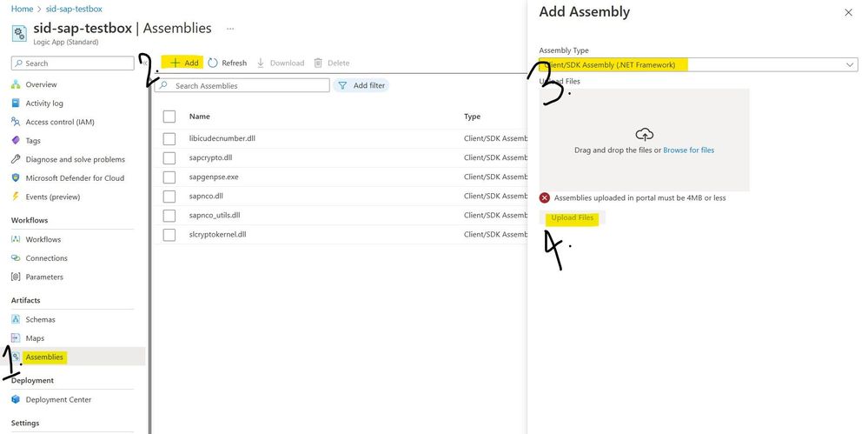Screen dimensions: 868x434
Task: Click the file drag and drop area
Action: pos(645,140)
